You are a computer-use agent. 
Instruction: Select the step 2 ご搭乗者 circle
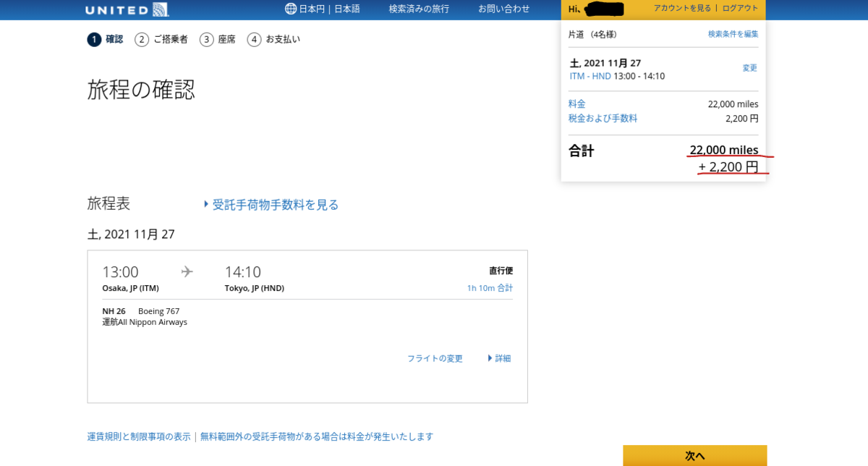pos(141,40)
